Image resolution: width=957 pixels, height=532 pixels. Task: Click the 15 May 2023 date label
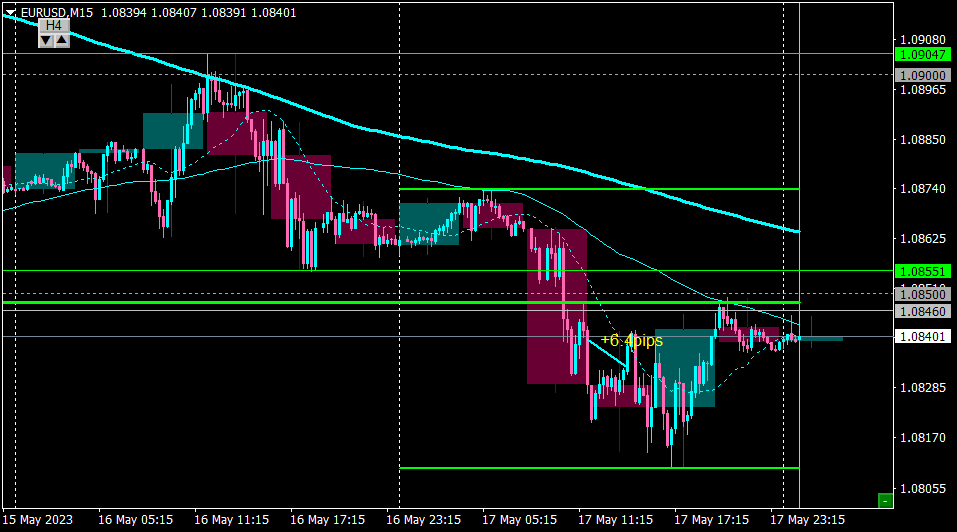coord(37,520)
